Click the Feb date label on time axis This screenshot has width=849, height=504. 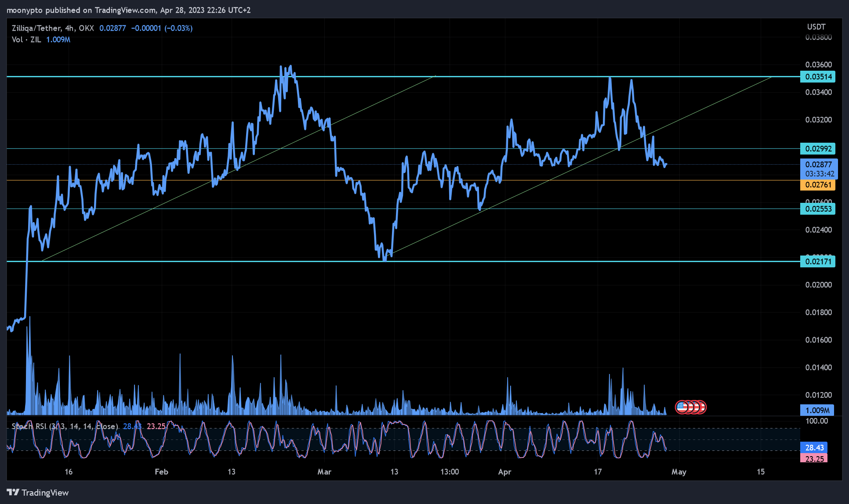tap(161, 472)
